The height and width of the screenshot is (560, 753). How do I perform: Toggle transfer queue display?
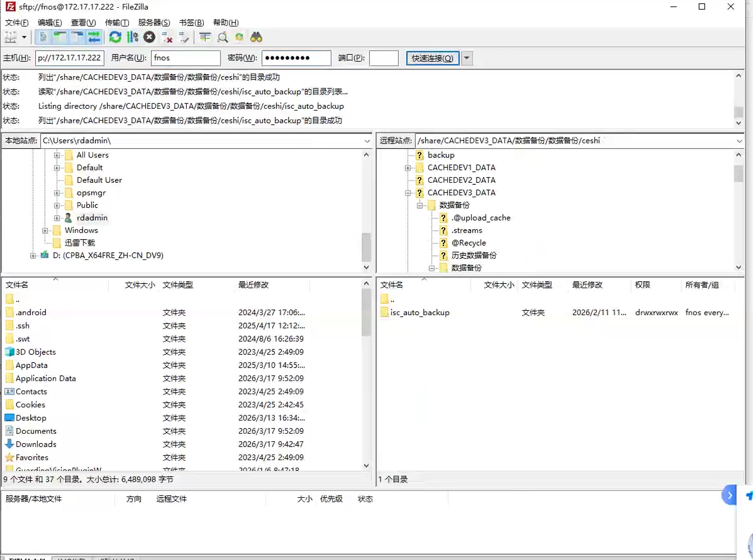click(x=94, y=37)
